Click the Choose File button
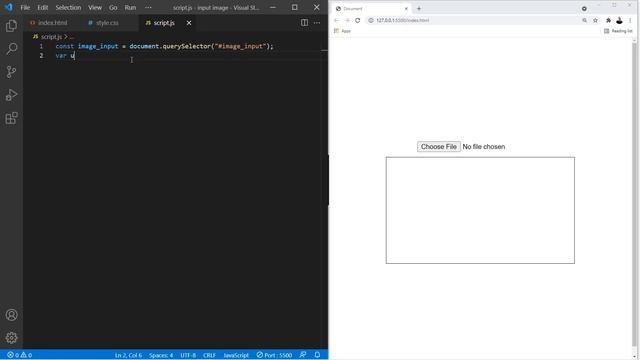The width and height of the screenshot is (640, 360). point(439,147)
